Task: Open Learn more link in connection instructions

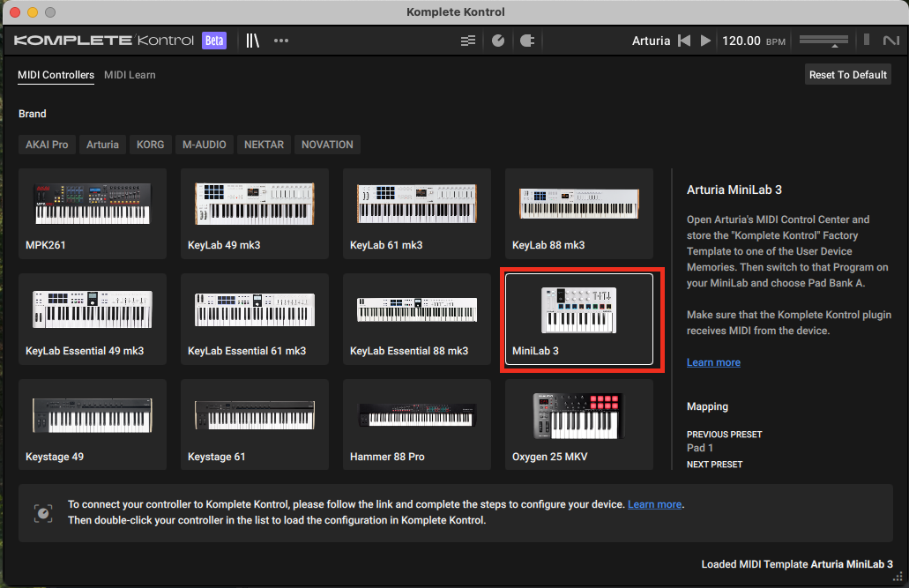Action: click(654, 504)
